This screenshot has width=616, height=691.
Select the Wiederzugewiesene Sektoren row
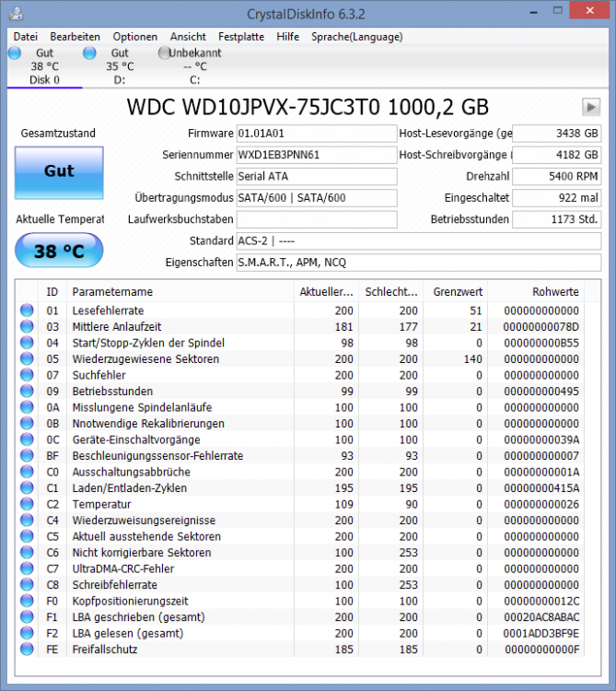[x=145, y=359]
